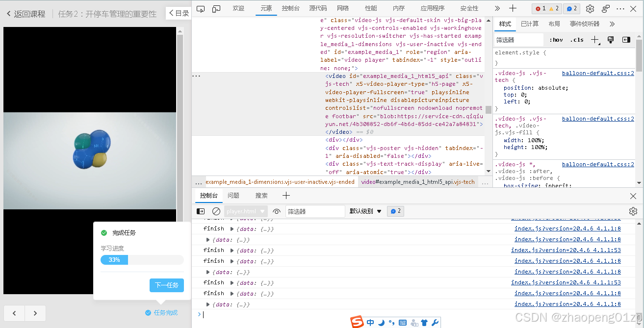Open the 应用程序 application tab
644x328 pixels.
tap(433, 8)
